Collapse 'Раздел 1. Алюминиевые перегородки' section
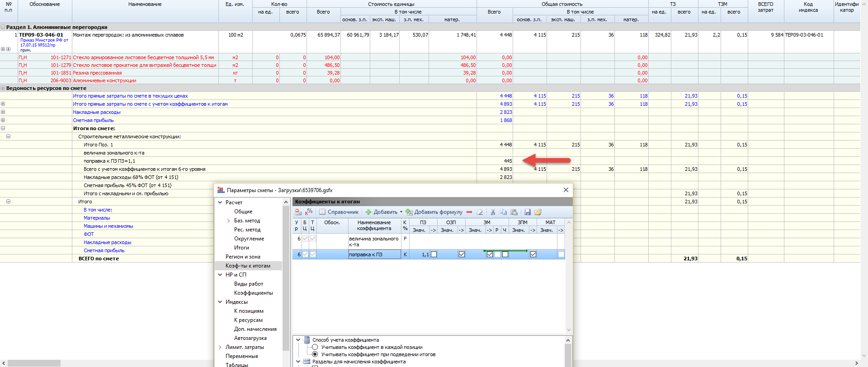Image resolution: width=868 pixels, height=367 pixels. pos(3,27)
